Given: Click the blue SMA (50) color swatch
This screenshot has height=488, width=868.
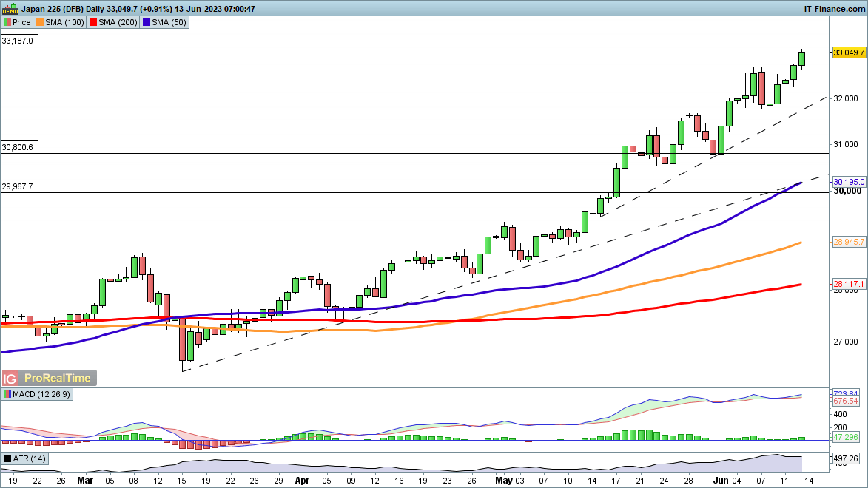Looking at the screenshot, I should click(x=146, y=22).
